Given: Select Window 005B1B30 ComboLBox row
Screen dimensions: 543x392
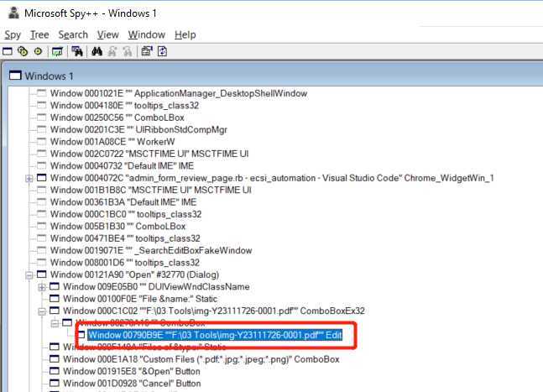Looking at the screenshot, I should click(117, 227).
